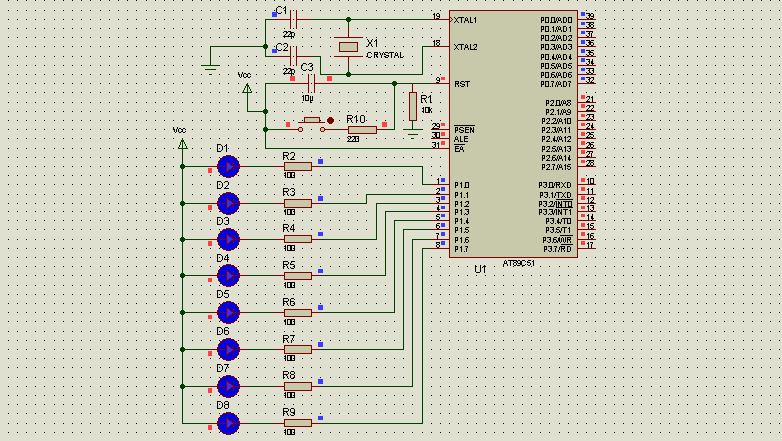The image size is (782, 441).
Task: Select LED D1 symbol
Action: click(x=228, y=167)
